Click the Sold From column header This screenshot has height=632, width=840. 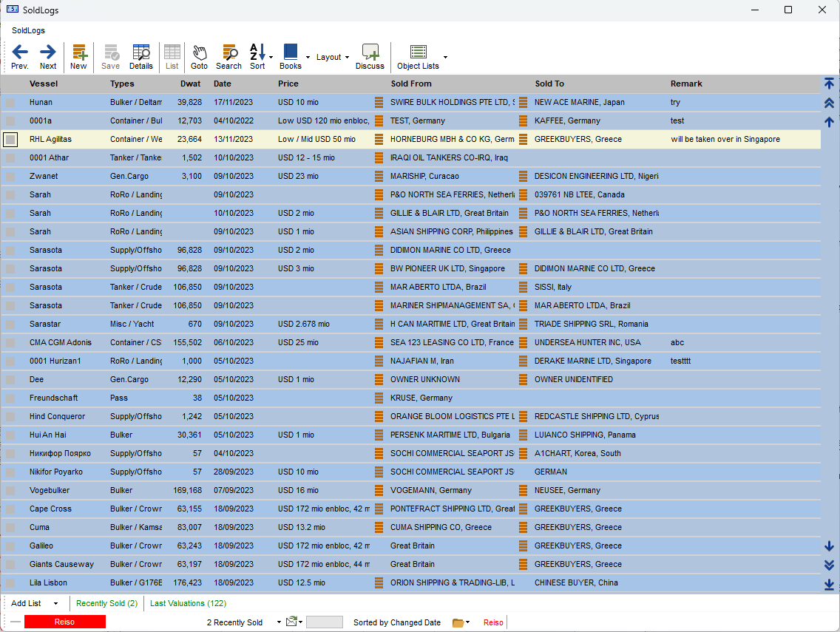click(x=411, y=84)
